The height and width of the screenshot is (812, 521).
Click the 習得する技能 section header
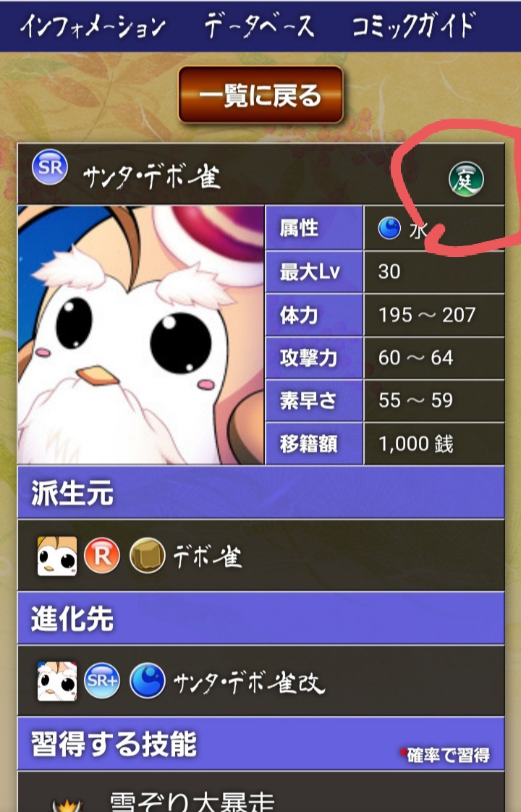260,744
